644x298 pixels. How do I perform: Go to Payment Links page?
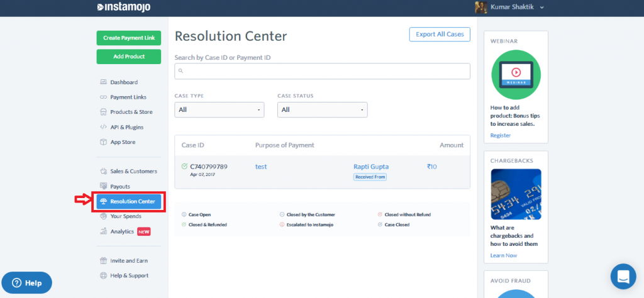[128, 97]
